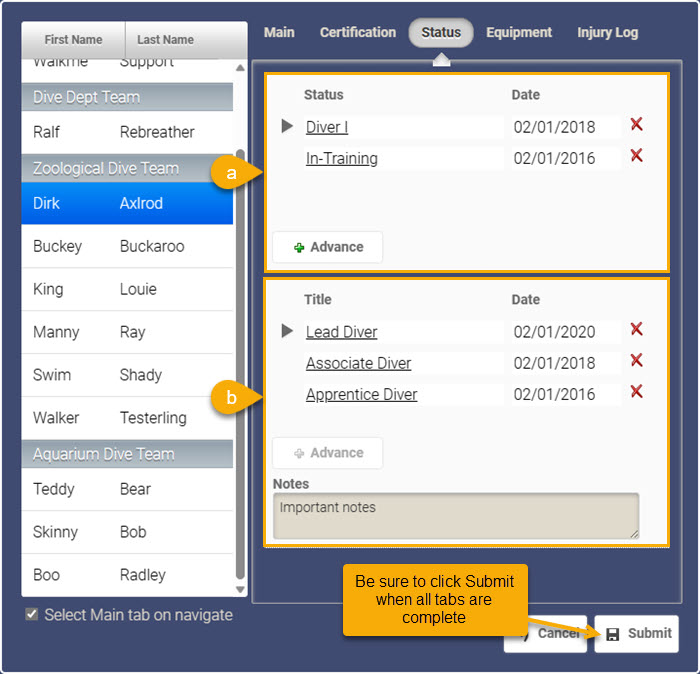Select diver Ralf Rebreather
The width and height of the screenshot is (700, 674).
[127, 132]
